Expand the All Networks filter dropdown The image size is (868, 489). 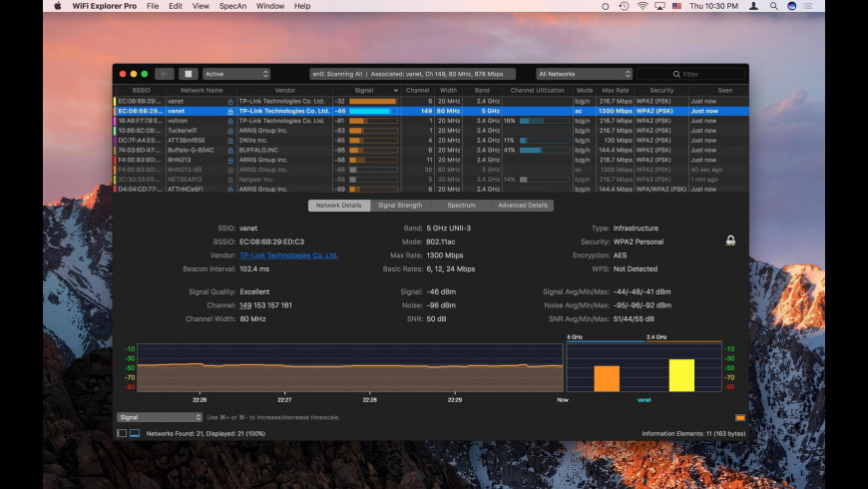click(x=585, y=74)
